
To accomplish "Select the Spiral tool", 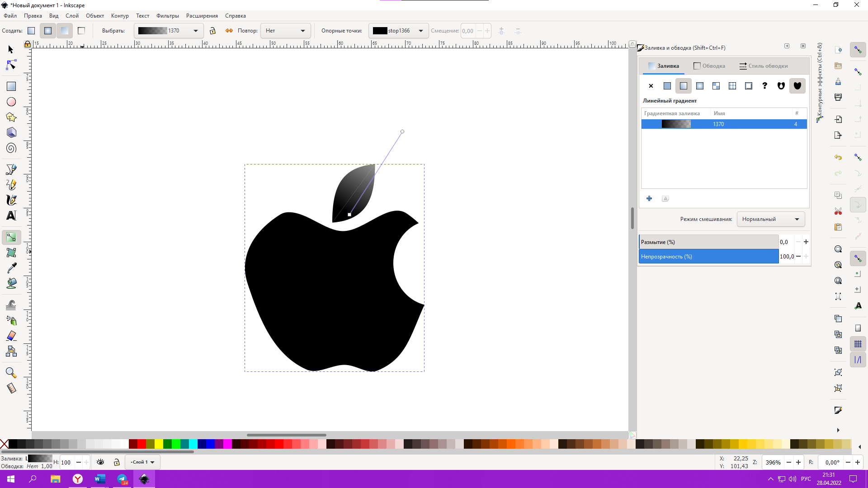I will pos(11,148).
